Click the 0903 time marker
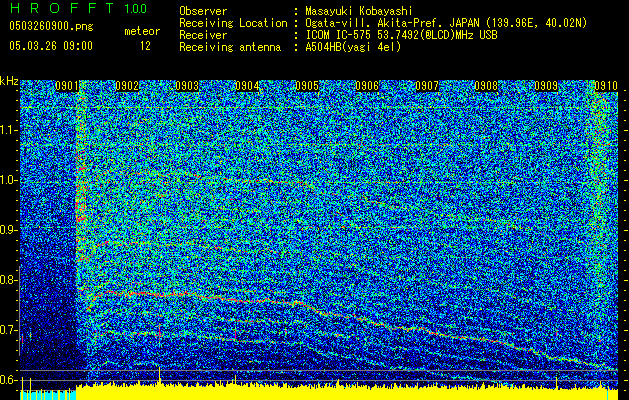This screenshot has height=400, width=629. coord(187,86)
